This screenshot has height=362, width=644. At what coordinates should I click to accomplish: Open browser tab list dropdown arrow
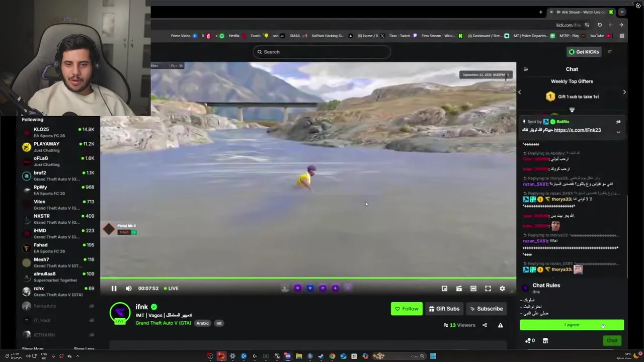click(x=622, y=12)
